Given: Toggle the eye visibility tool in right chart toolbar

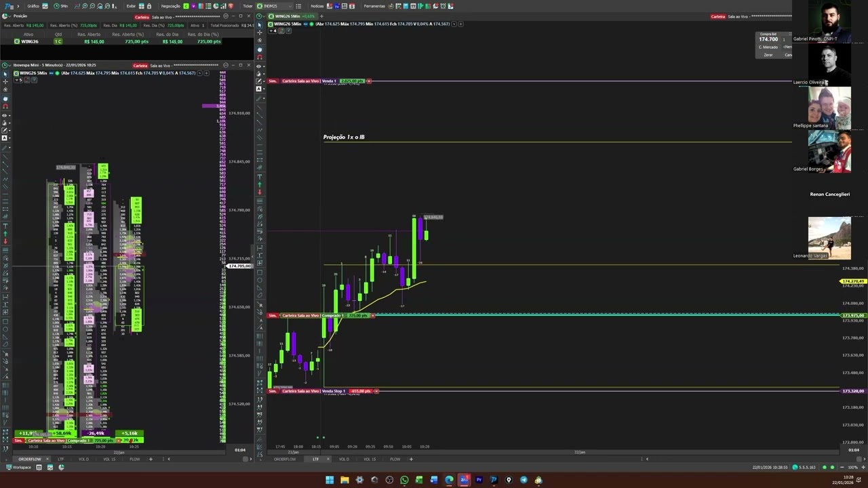Looking at the screenshot, I should pyautogui.click(x=259, y=66).
